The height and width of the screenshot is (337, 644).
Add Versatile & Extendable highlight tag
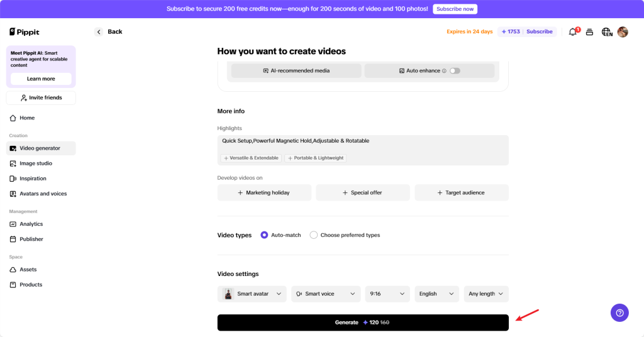[x=251, y=158]
